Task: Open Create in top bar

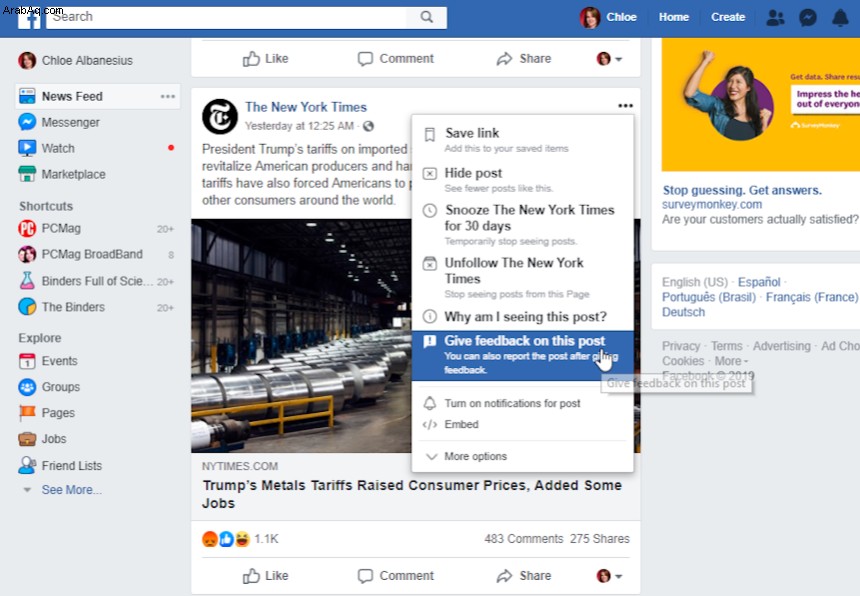Action: click(x=728, y=17)
